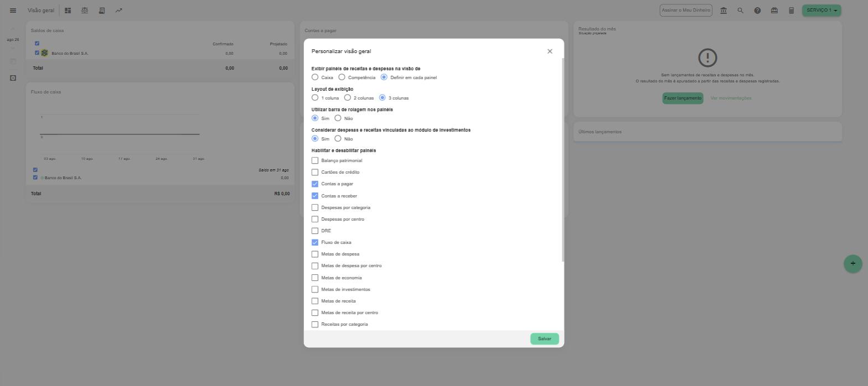
Task: Click the Salvar button
Action: pos(545,339)
